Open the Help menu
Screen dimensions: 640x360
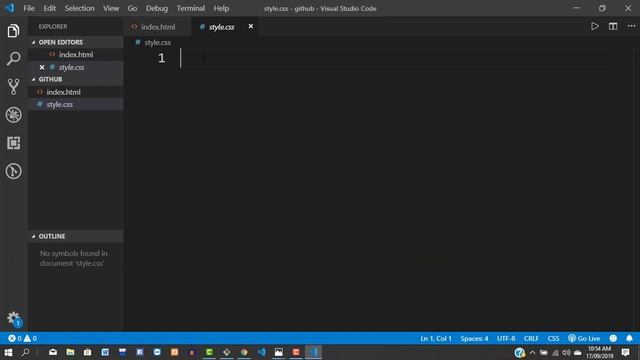(x=221, y=8)
